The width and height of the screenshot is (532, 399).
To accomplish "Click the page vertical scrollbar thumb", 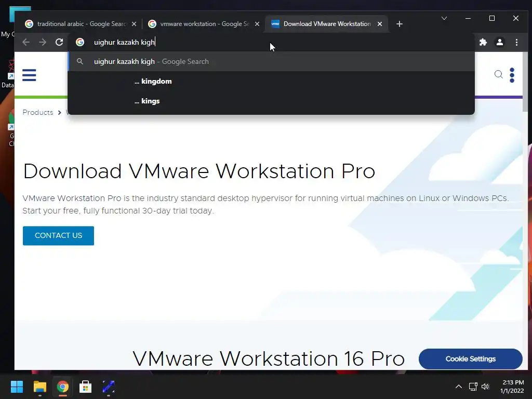I will tap(525, 82).
